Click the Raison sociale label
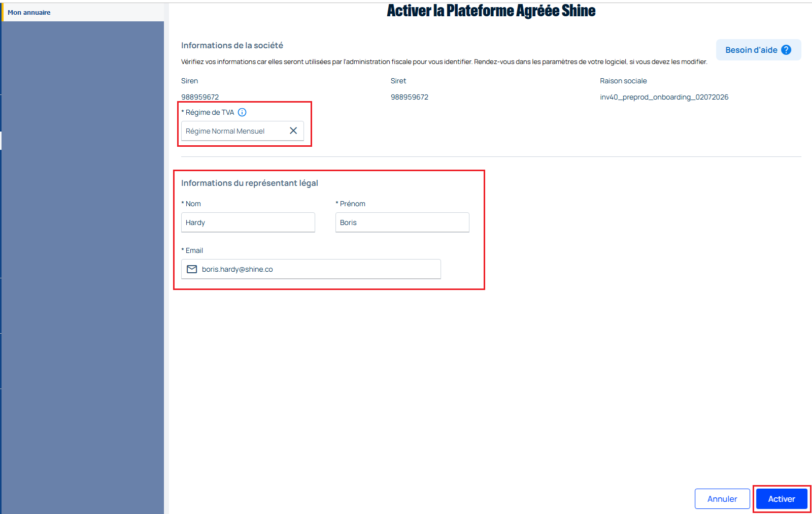This screenshot has width=812, height=514. pyautogui.click(x=623, y=81)
